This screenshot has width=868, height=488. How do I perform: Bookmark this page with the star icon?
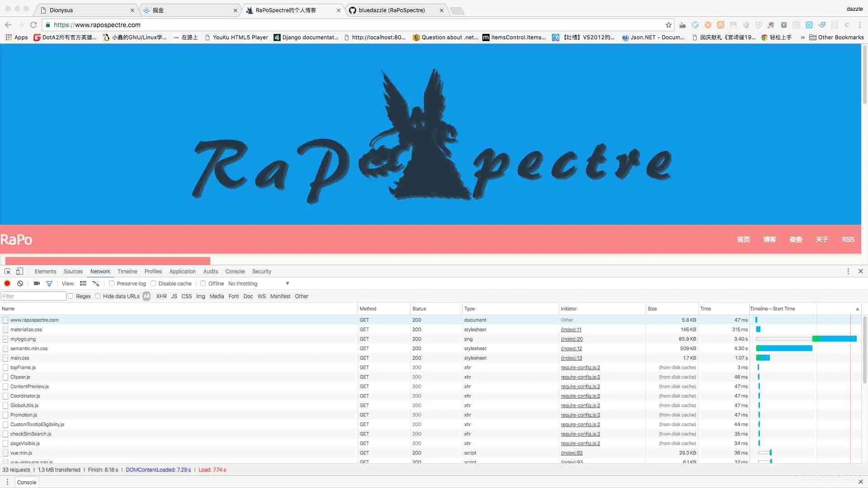(x=668, y=25)
